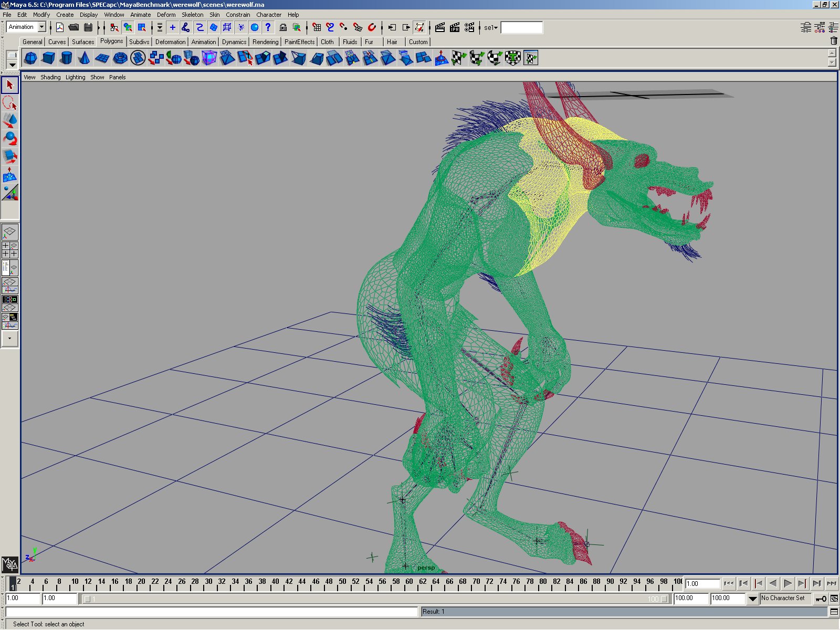Toggle select by hierarchy mode icon

(114, 27)
